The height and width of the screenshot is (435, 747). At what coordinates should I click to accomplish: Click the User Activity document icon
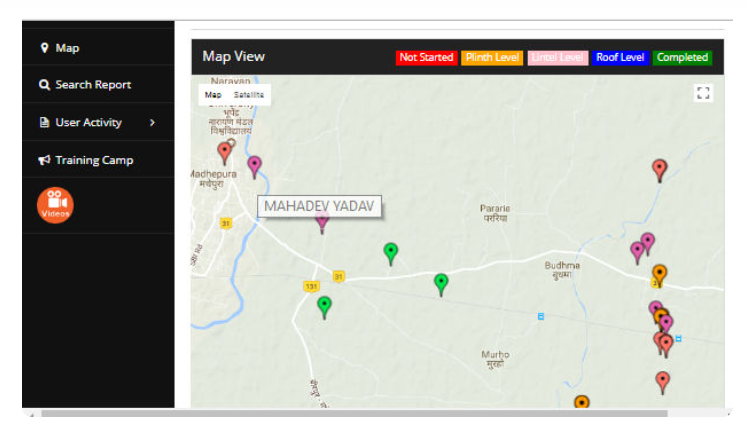tap(44, 122)
